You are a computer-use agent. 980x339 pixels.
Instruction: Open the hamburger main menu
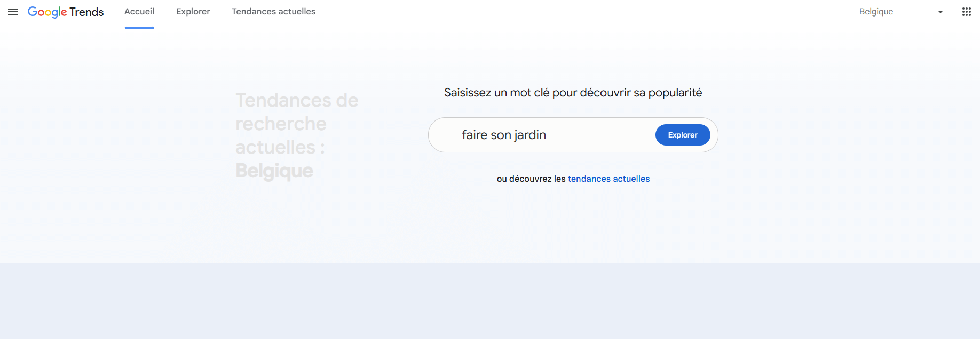[x=13, y=12]
